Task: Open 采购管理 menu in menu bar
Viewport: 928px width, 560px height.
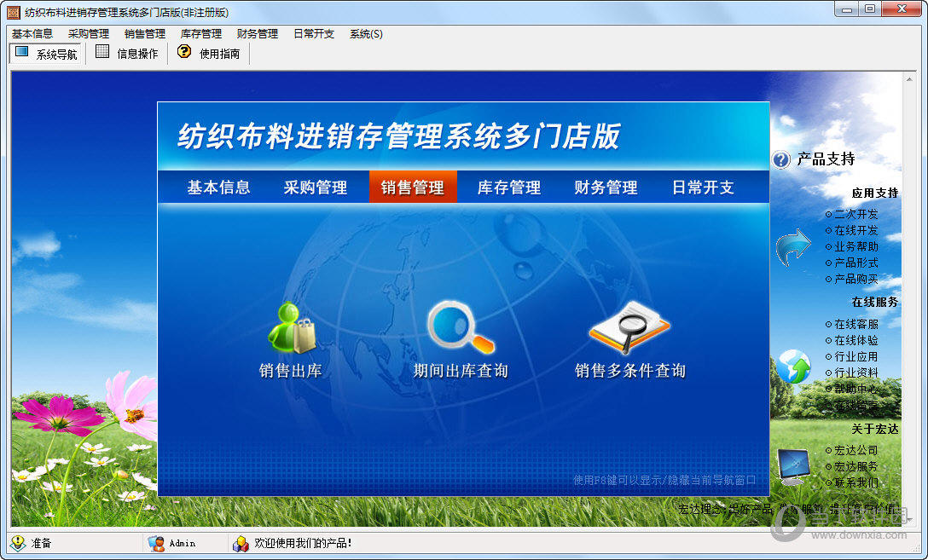Action: coord(88,34)
